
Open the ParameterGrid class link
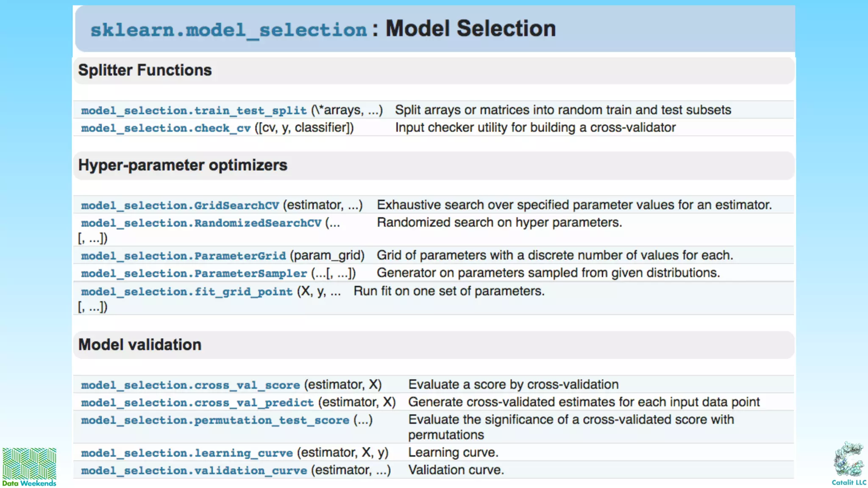(x=184, y=256)
